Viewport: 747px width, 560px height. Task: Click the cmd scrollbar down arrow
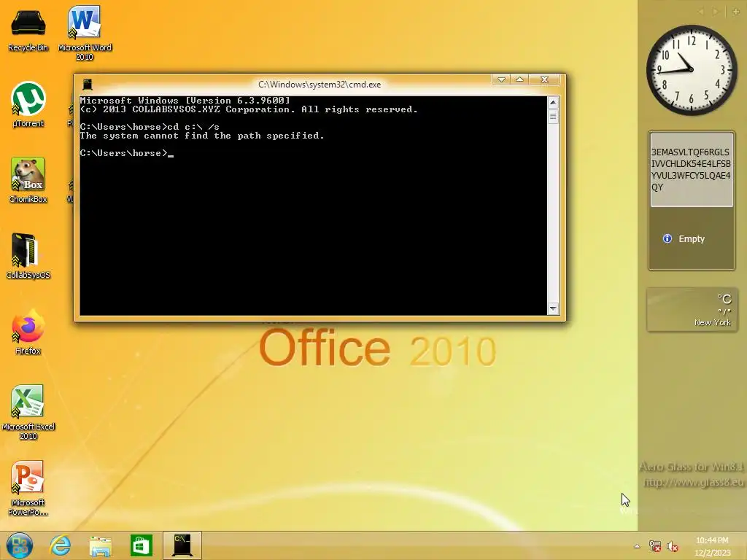click(x=553, y=308)
